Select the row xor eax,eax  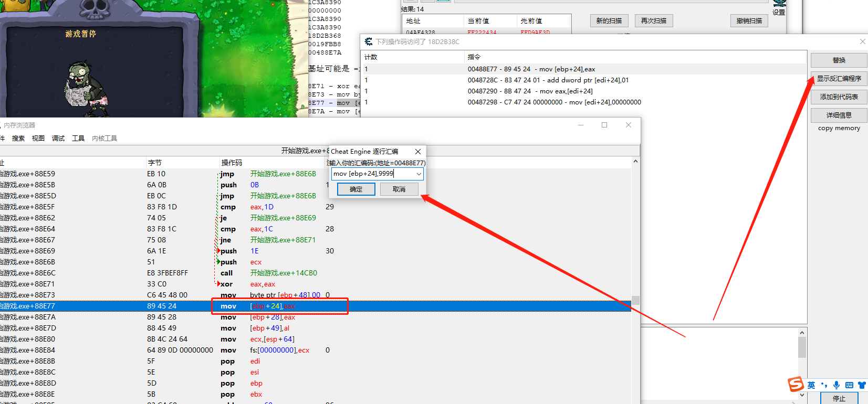click(315, 284)
